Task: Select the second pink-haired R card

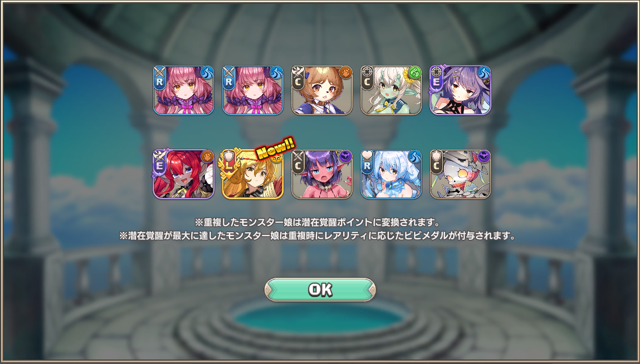Action: point(253,90)
